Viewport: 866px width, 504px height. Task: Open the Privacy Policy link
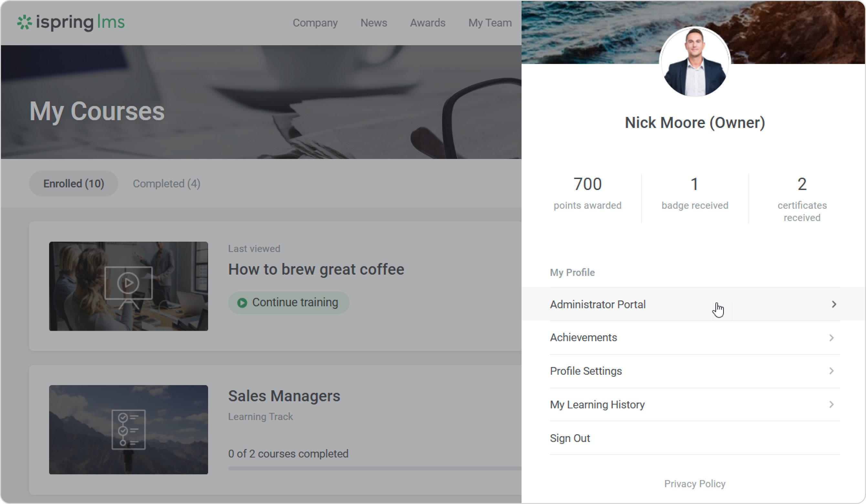click(x=694, y=484)
